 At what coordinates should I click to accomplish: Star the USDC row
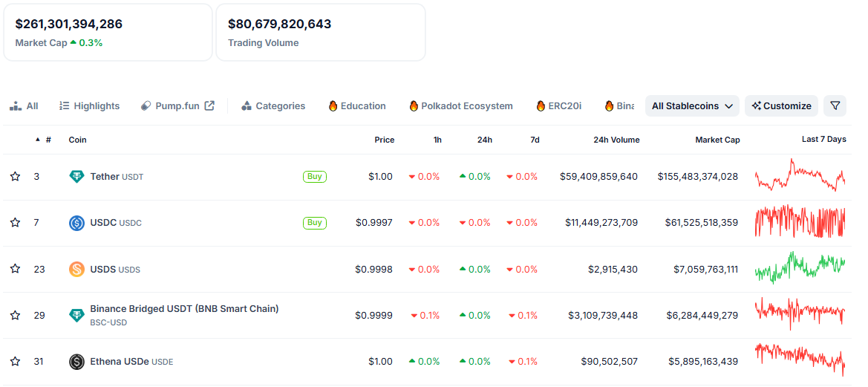point(15,223)
